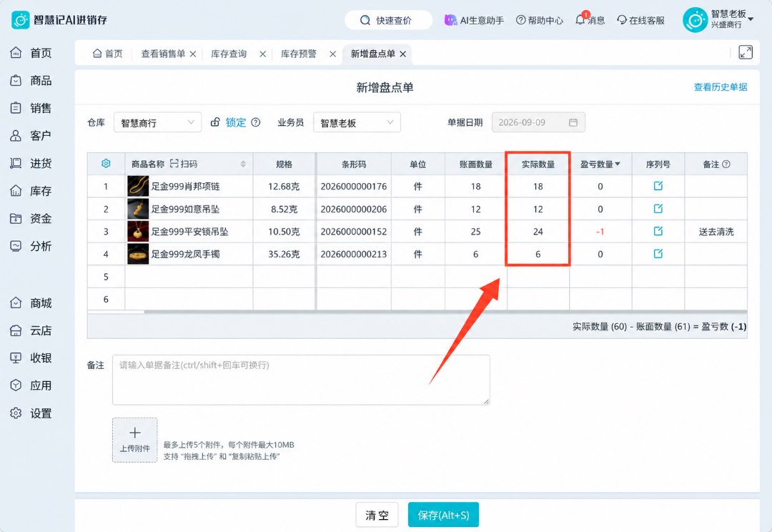This screenshot has height=532, width=772.
Task: Click the help icon beside 备注 column header
Action: [726, 164]
